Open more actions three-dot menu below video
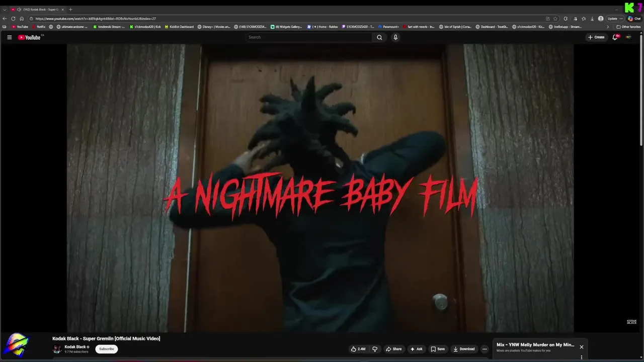The image size is (644, 362). point(485,349)
